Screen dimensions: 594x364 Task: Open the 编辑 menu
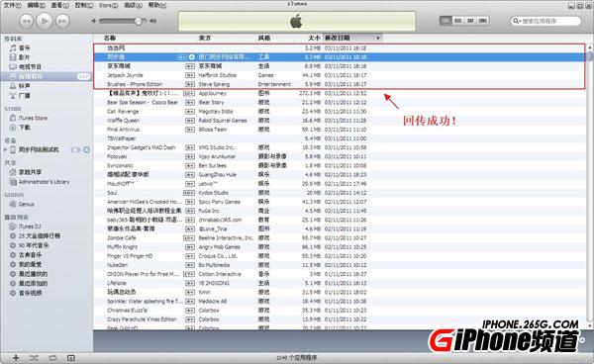pos(36,5)
